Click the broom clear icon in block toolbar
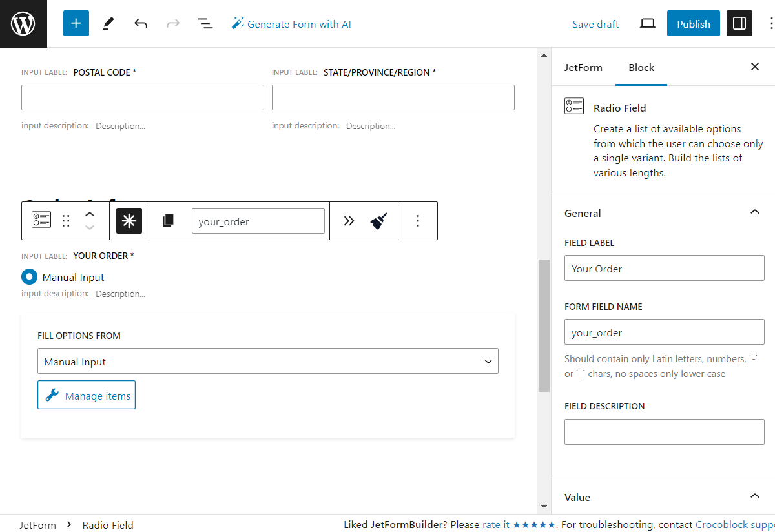This screenshot has width=775, height=532. (380, 220)
